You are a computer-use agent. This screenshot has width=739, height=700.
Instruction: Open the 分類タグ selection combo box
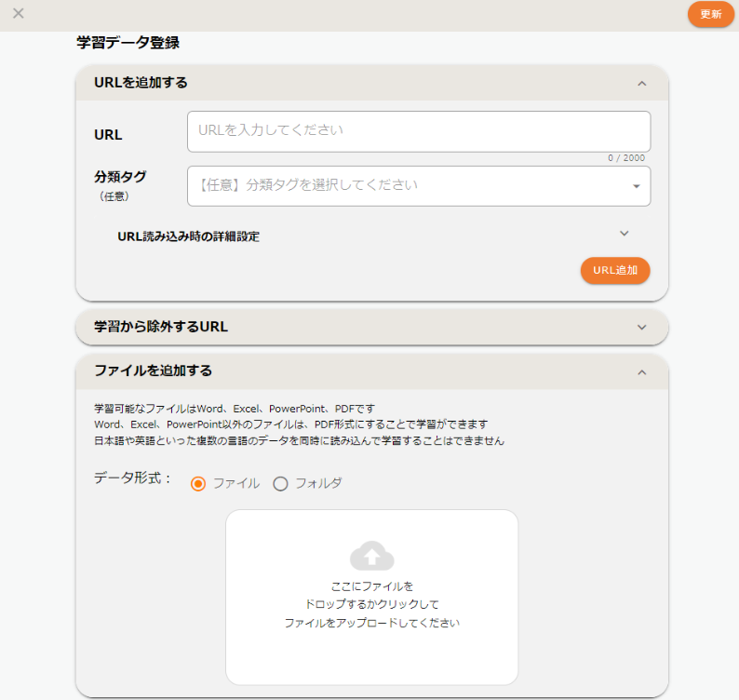click(x=410, y=185)
